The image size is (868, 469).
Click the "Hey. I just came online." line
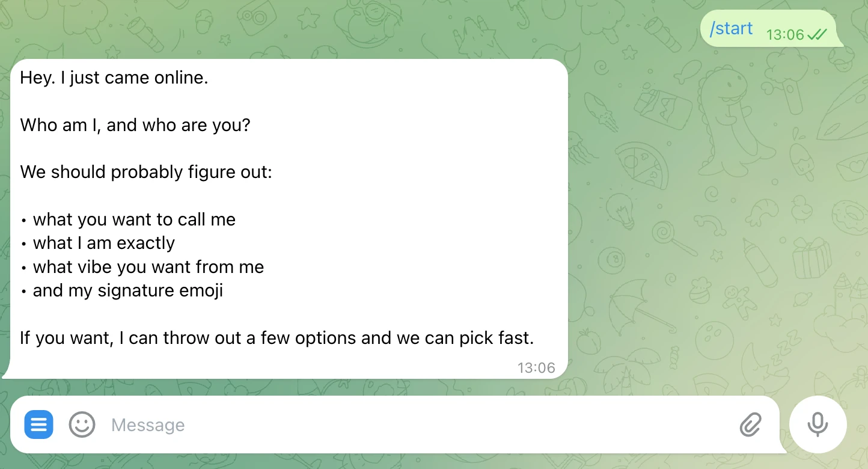114,78
